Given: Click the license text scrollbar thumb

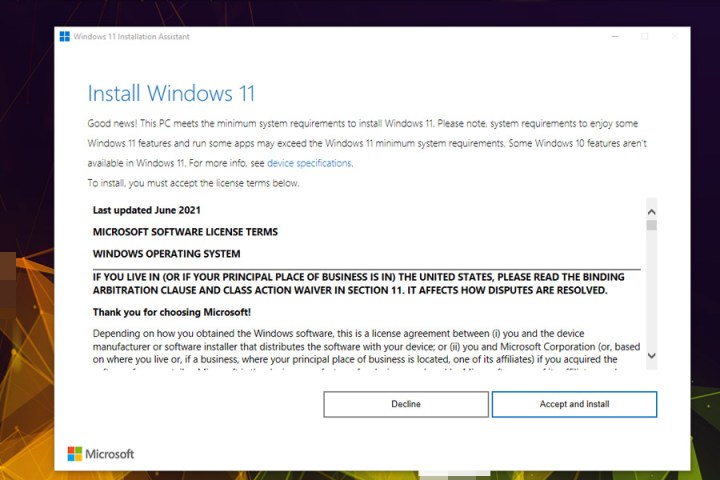Looking at the screenshot, I should click(x=651, y=225).
